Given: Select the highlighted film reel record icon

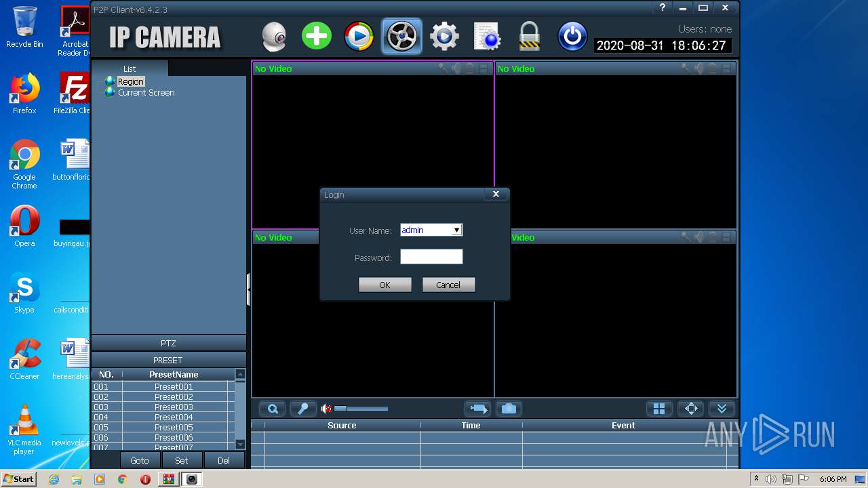Looking at the screenshot, I should [x=401, y=37].
